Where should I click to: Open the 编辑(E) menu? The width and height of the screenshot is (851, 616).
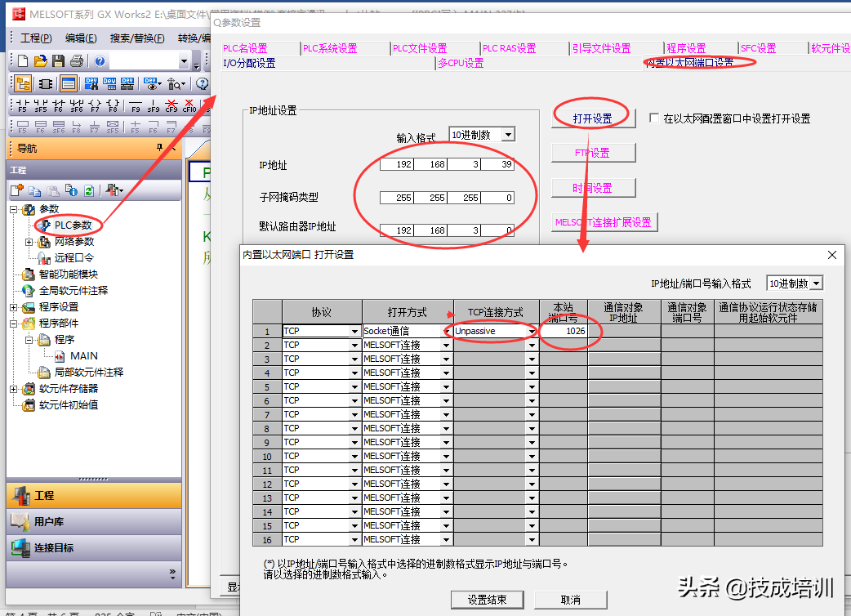[80, 38]
